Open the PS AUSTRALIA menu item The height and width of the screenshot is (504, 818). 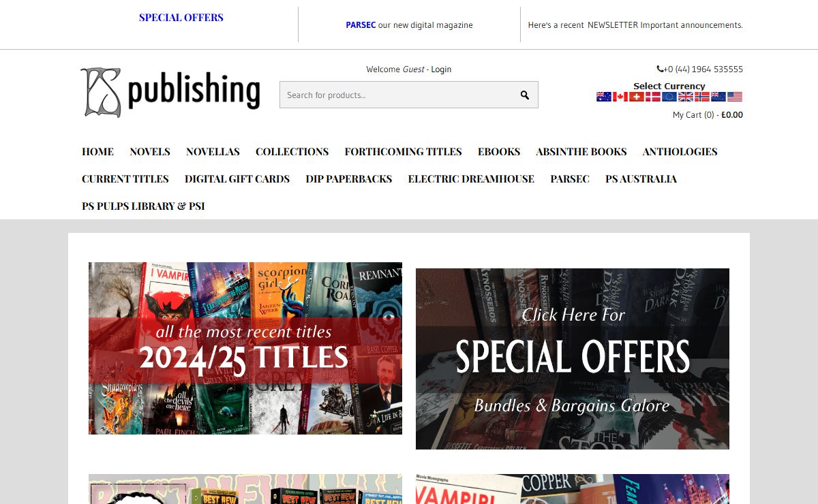(x=641, y=179)
